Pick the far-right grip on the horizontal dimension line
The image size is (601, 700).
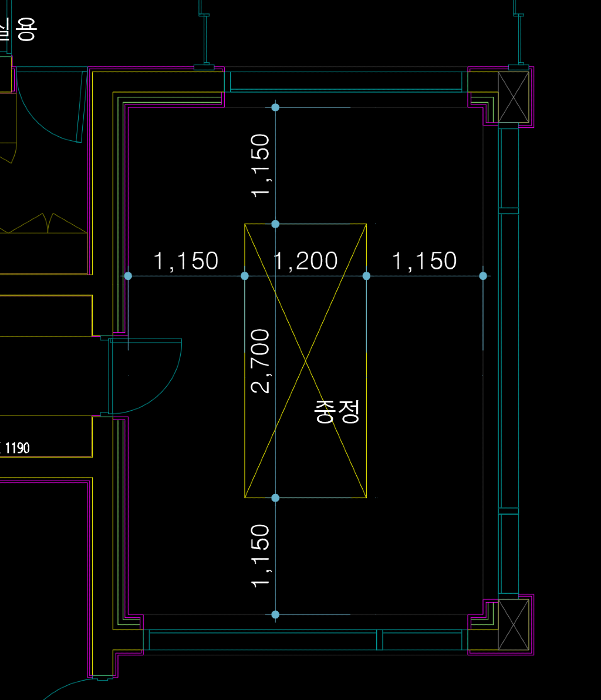coord(483,276)
